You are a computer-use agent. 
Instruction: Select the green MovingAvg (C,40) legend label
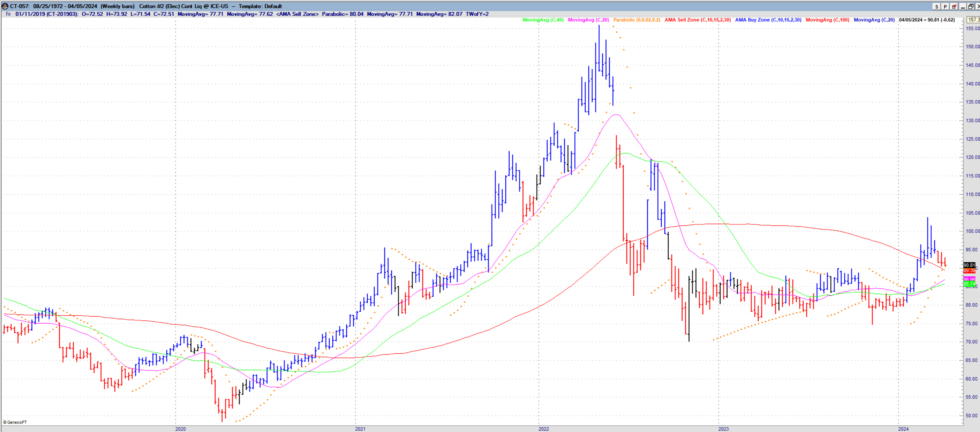pos(543,20)
